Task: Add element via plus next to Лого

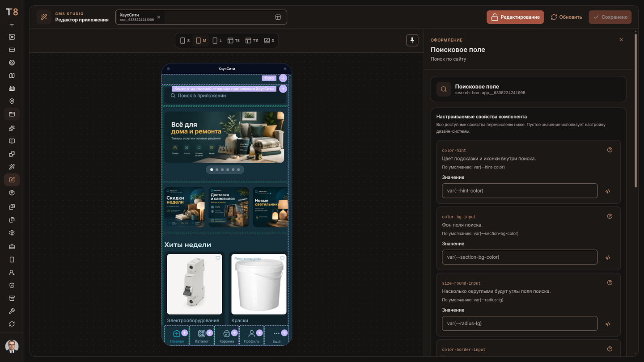Action: point(283,78)
